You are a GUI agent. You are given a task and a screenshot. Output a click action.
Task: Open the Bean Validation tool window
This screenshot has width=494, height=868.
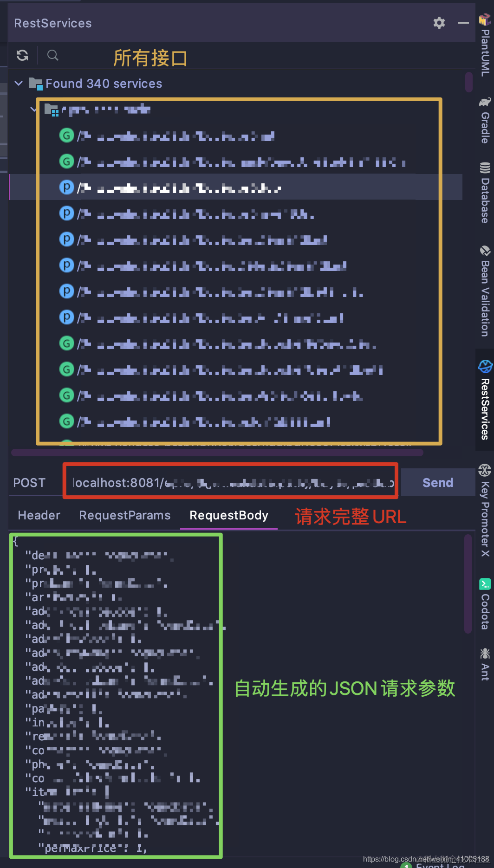485,291
